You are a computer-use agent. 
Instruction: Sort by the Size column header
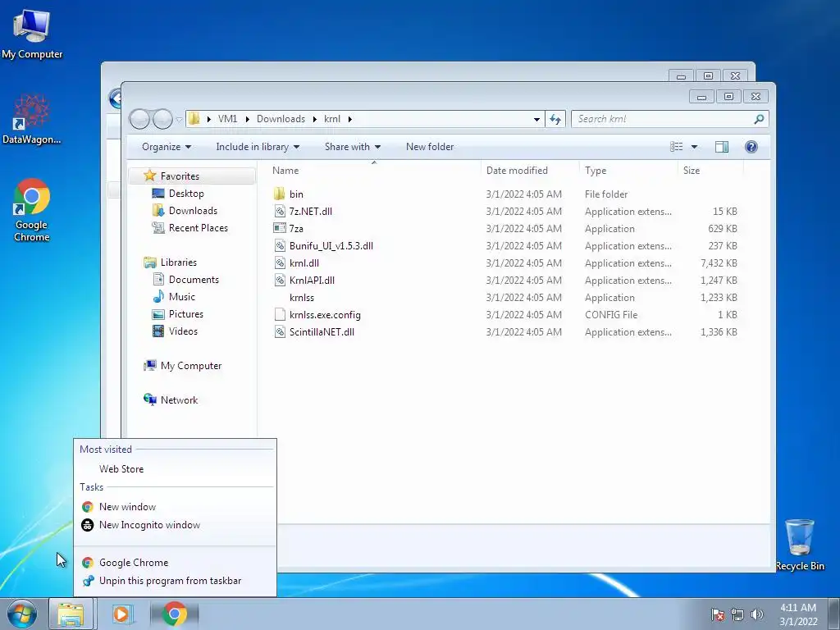(710, 171)
